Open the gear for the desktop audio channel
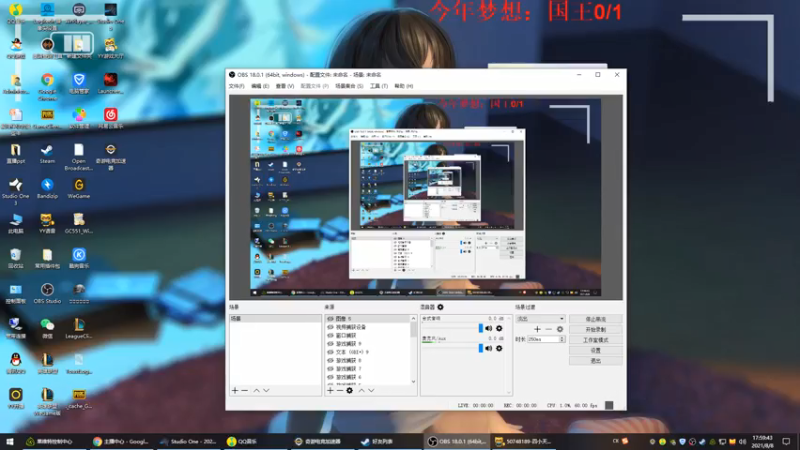 click(x=499, y=329)
